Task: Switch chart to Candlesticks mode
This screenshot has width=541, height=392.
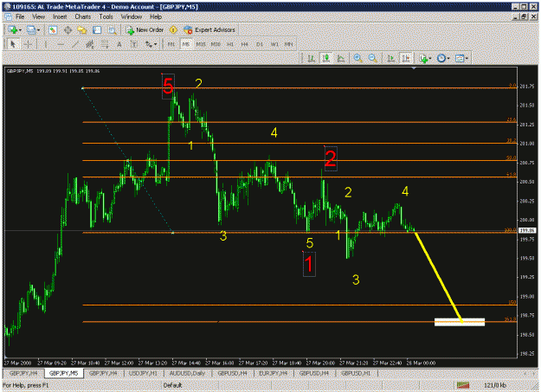Action: pyautogui.click(x=326, y=58)
